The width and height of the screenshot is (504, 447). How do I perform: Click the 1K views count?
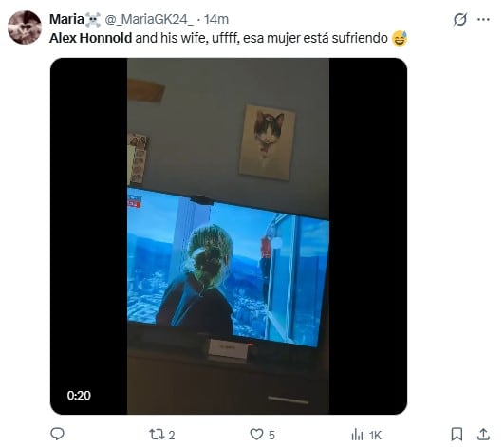(x=375, y=436)
